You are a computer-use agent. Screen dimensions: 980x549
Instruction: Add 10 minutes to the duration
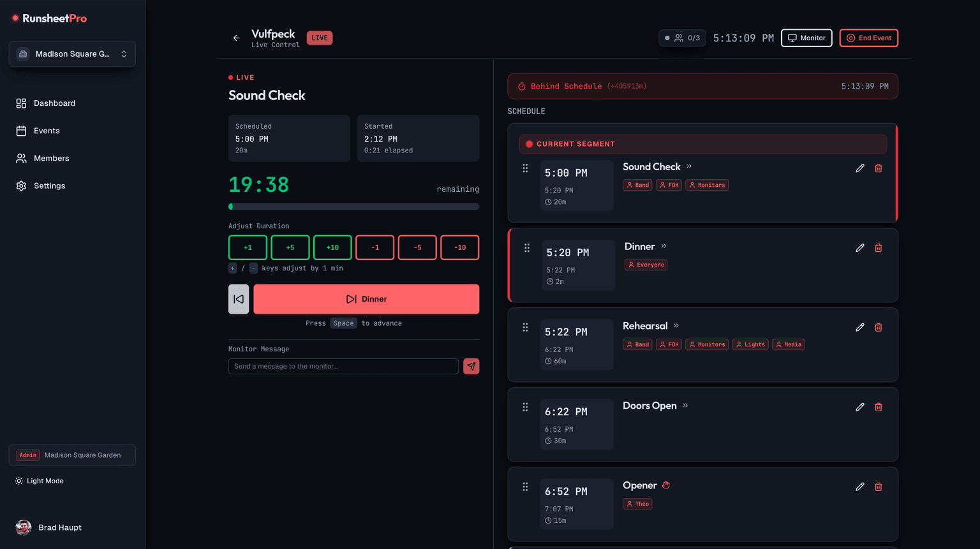pyautogui.click(x=332, y=247)
